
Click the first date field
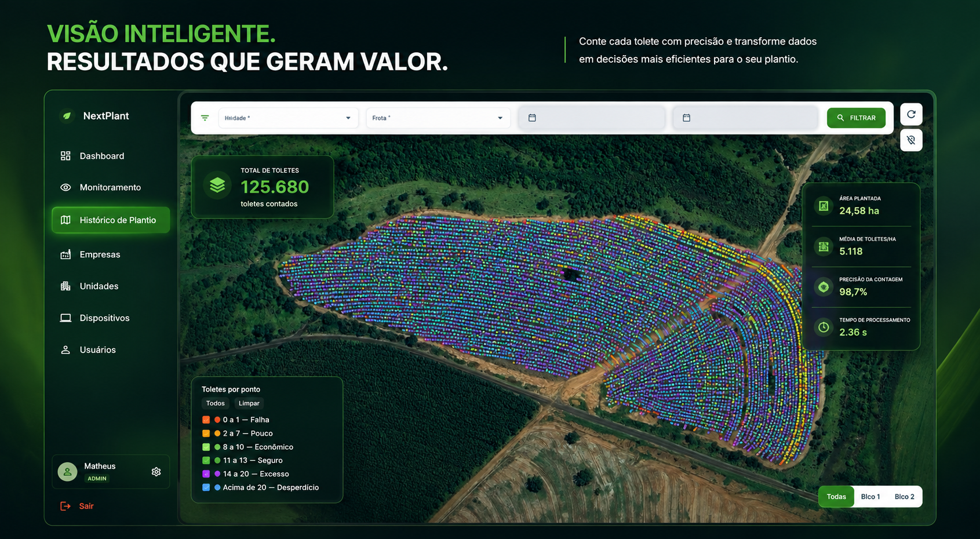pos(592,118)
